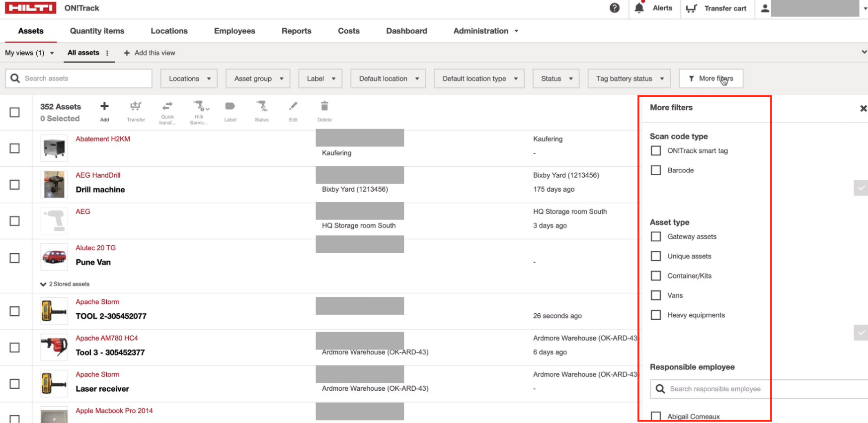The image size is (868, 423).
Task: Expand the Administration menu
Action: [x=486, y=31]
